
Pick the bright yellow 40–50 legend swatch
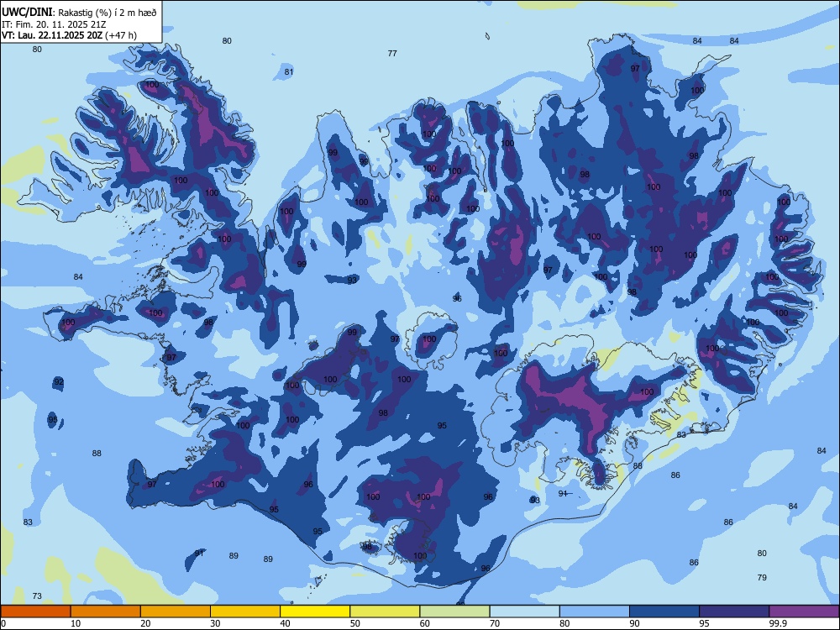(x=315, y=612)
